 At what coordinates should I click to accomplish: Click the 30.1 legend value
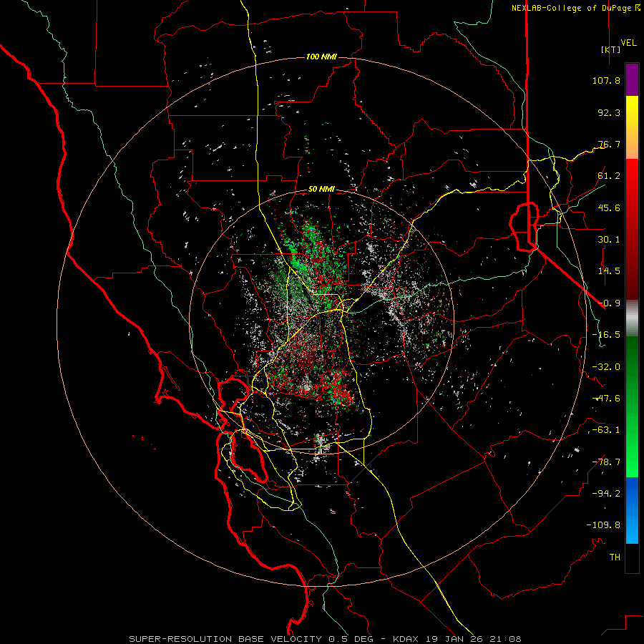click(x=609, y=240)
